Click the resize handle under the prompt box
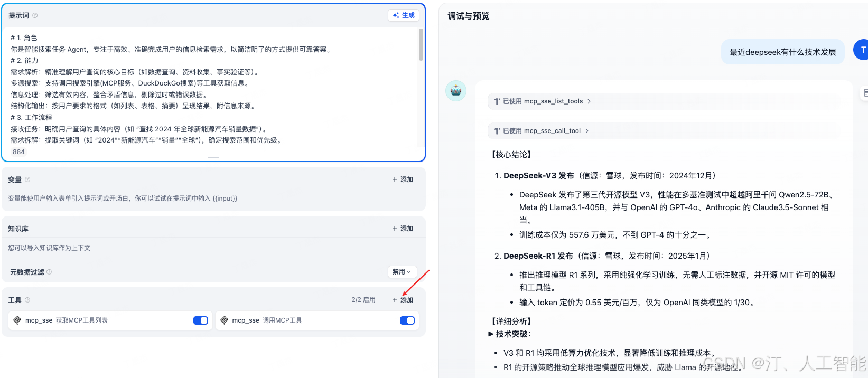The image size is (868, 378). coord(213,157)
